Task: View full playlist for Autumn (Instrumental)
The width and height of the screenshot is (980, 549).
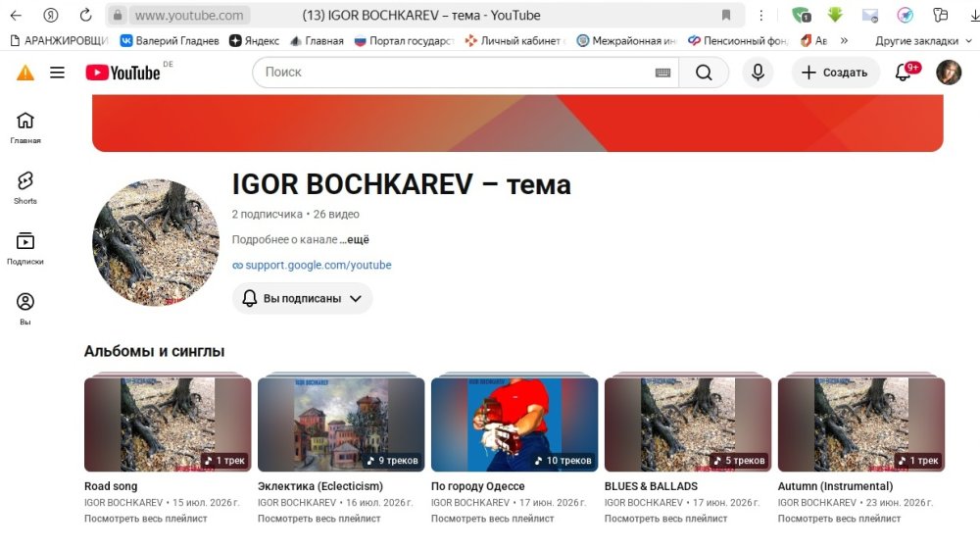Action: click(839, 519)
